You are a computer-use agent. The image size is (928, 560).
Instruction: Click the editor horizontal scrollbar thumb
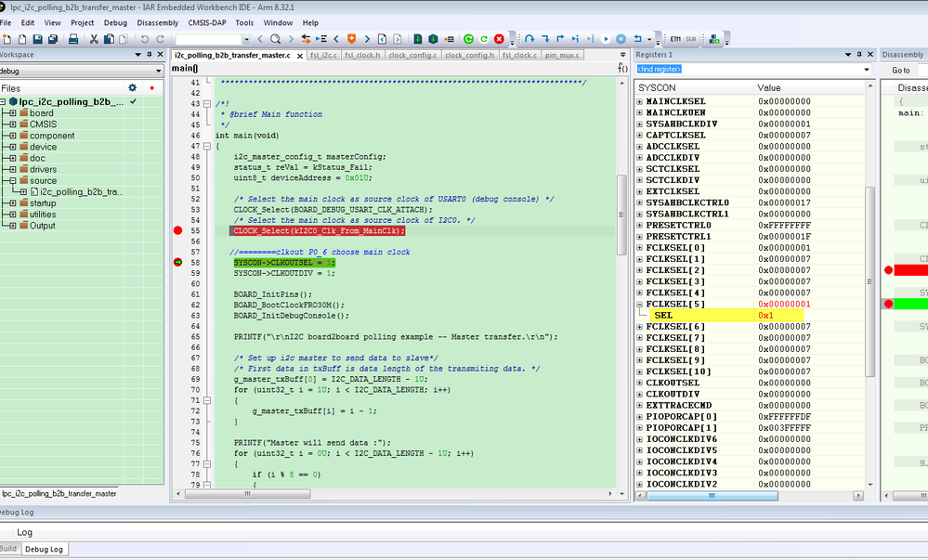pos(247,494)
